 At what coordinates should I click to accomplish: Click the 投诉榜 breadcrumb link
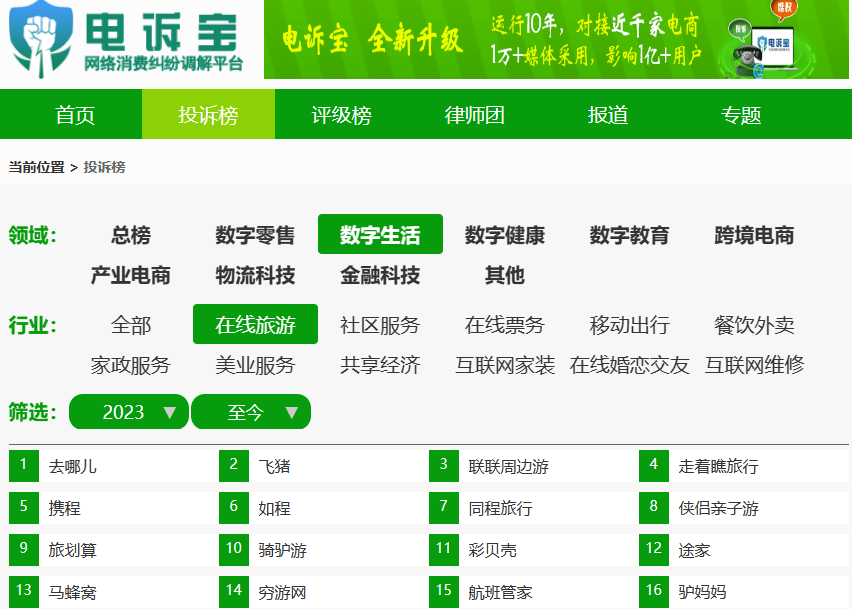coord(104,167)
